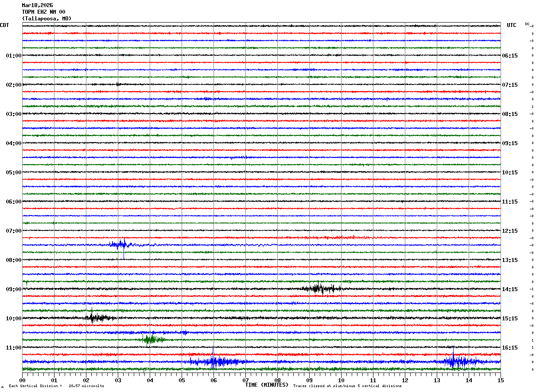Click the TIME (MINUTES) axis title
The width and height of the screenshot is (536, 392).
(267, 385)
